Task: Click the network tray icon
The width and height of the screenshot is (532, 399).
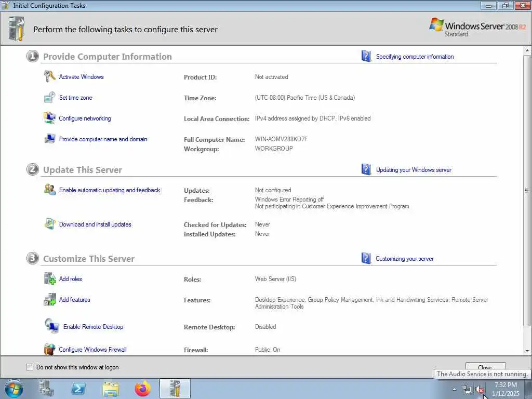Action: tap(467, 390)
